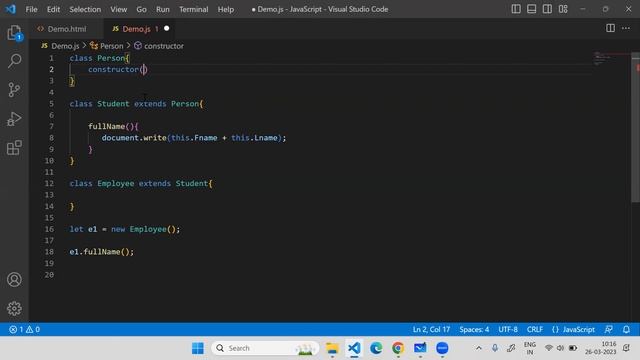Click 'constructor' keyword on line 2
The width and height of the screenshot is (640, 360).
coord(113,69)
